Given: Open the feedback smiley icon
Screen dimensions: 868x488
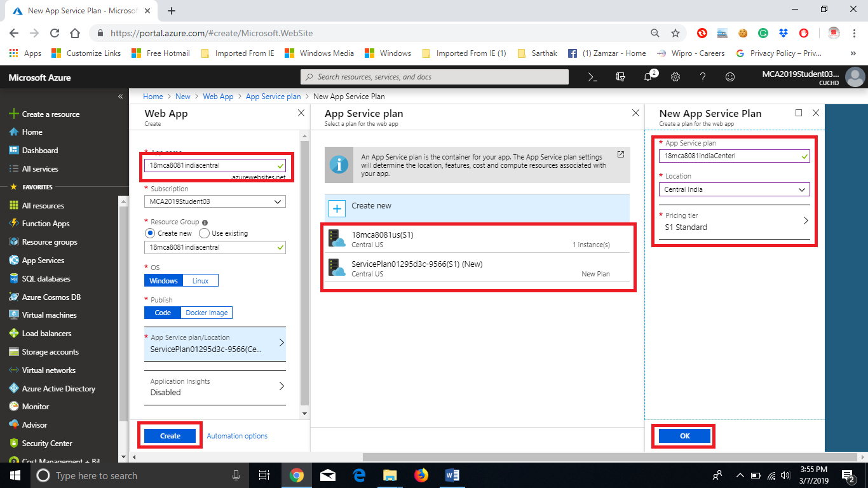Looking at the screenshot, I should (x=730, y=77).
